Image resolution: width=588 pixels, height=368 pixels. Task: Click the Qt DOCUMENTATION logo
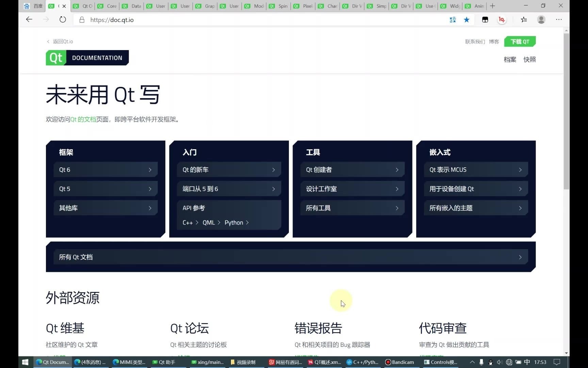coord(87,58)
